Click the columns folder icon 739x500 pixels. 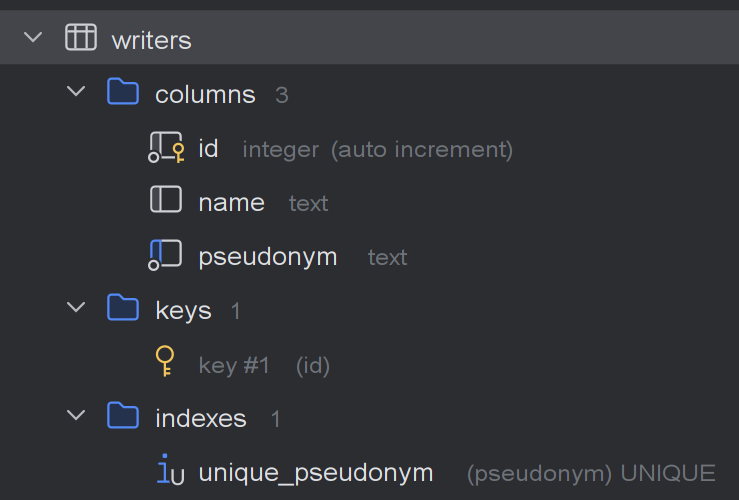[x=123, y=91]
